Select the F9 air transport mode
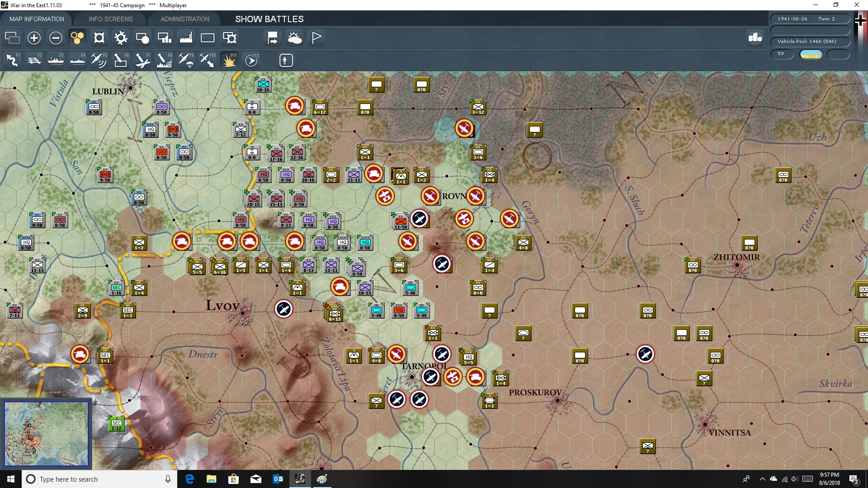 pos(186,60)
